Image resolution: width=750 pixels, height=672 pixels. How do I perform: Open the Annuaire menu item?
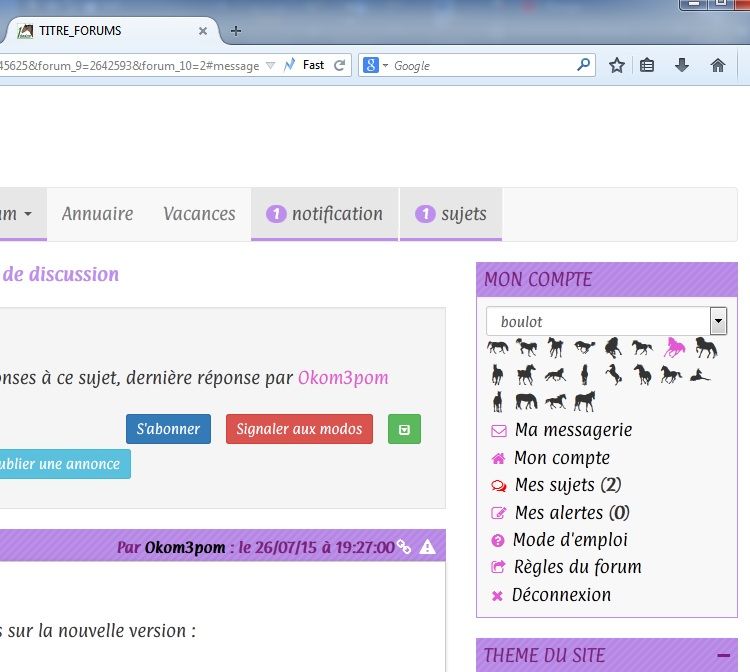click(97, 214)
